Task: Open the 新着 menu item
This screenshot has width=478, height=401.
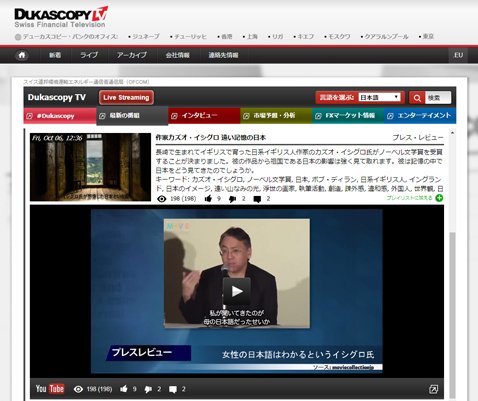Action: click(x=55, y=55)
